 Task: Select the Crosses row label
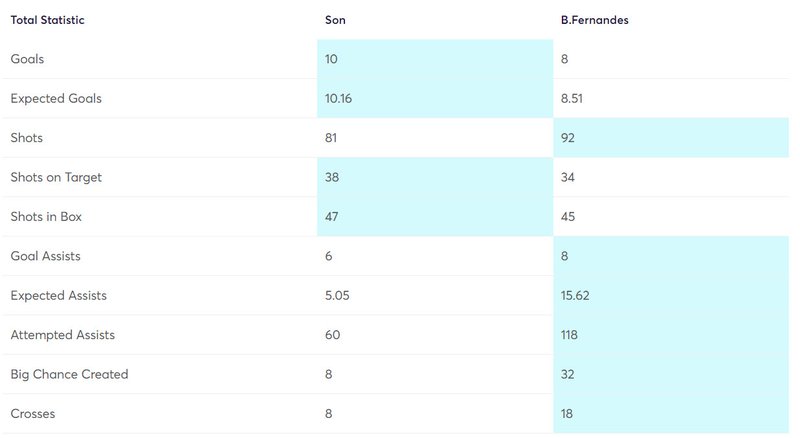coord(33,413)
